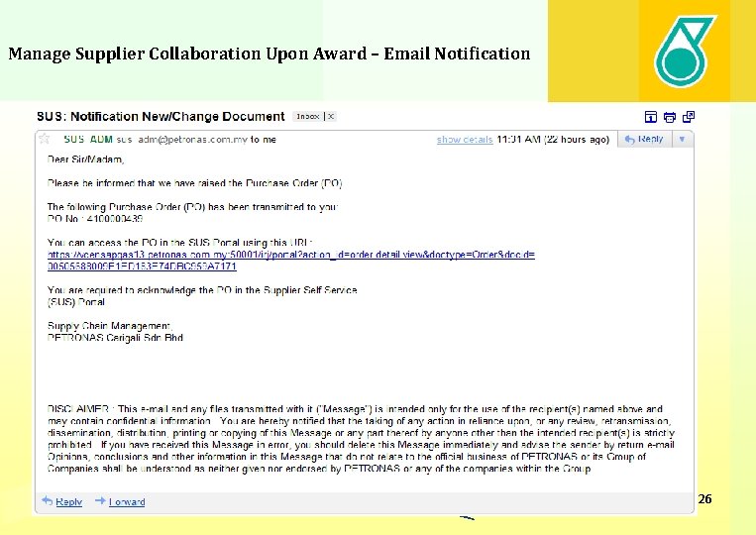Screen dimensions: 756x535
Task: Click the PO No. 4100000439 text
Action: click(95, 219)
